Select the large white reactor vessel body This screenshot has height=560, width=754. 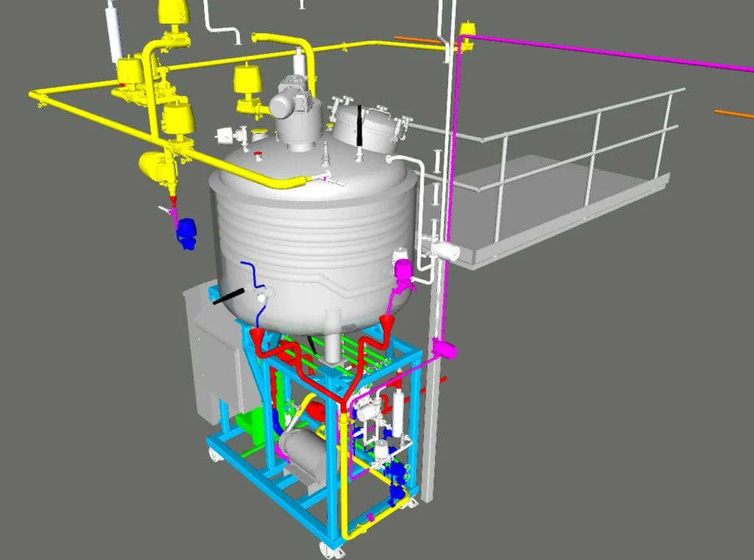pos(312,241)
